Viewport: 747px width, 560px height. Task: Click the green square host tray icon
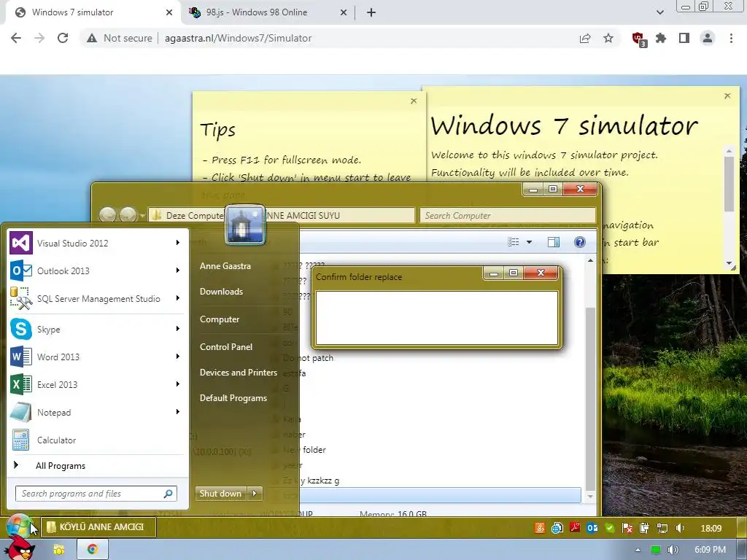656,550
